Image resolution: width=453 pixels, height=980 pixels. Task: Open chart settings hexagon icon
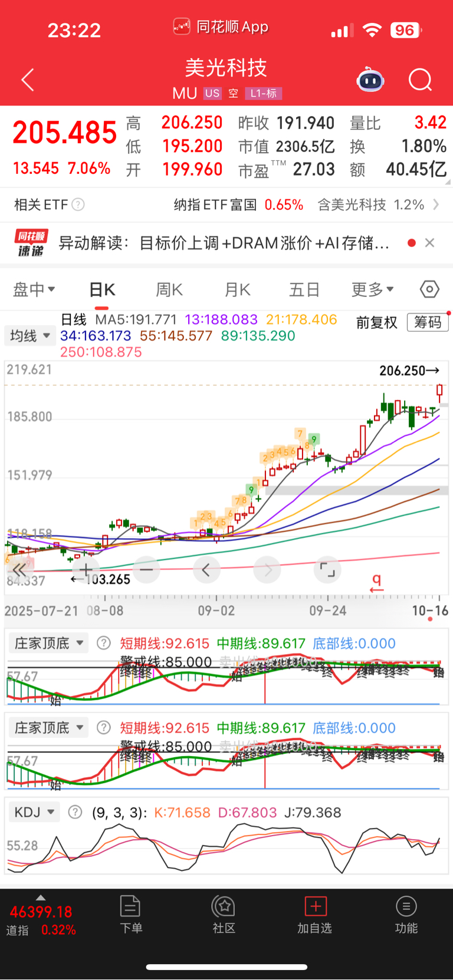point(429,289)
